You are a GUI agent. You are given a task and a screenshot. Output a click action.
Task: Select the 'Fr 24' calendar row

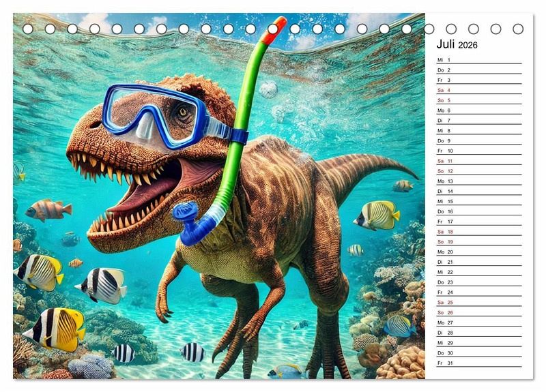click(x=479, y=292)
